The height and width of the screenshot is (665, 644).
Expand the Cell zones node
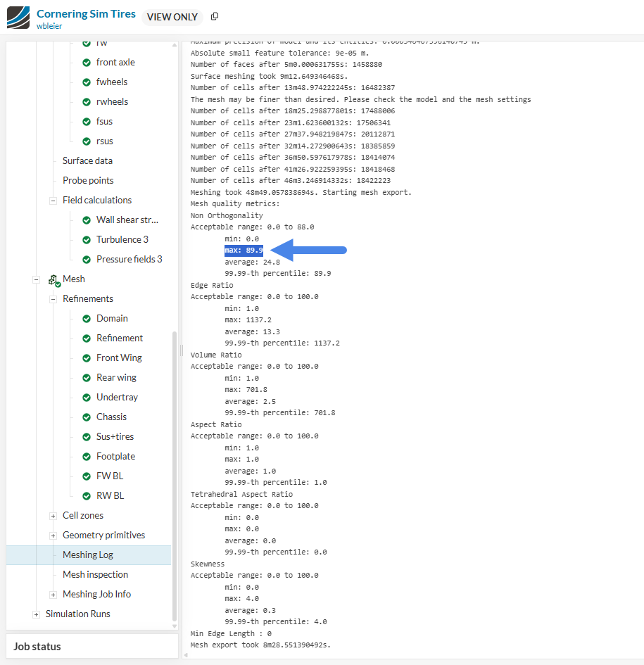click(x=53, y=516)
